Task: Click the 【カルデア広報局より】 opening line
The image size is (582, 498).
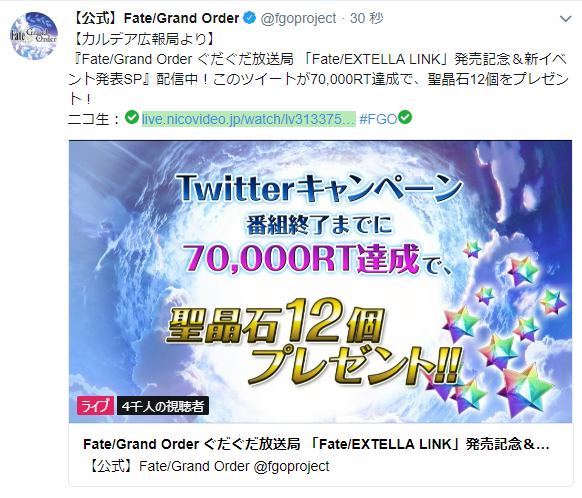Action: pyautogui.click(x=142, y=39)
